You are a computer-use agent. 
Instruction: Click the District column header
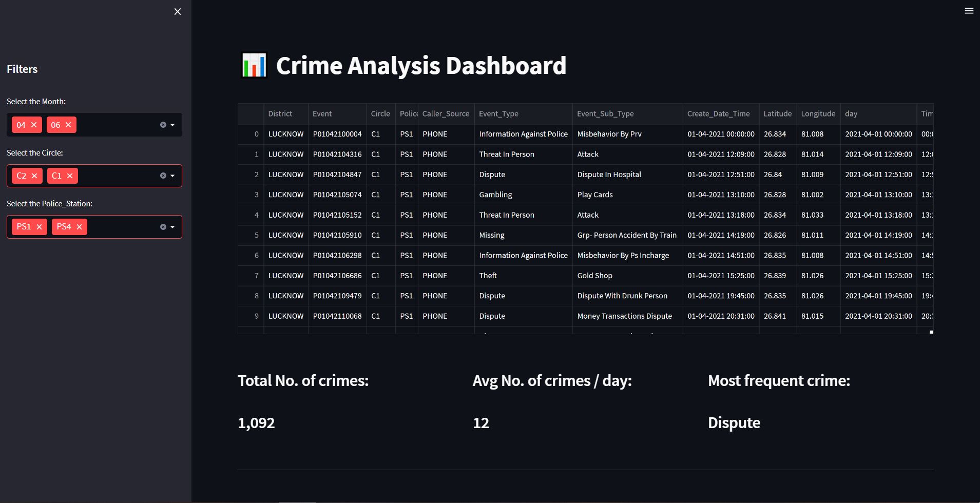[281, 113]
